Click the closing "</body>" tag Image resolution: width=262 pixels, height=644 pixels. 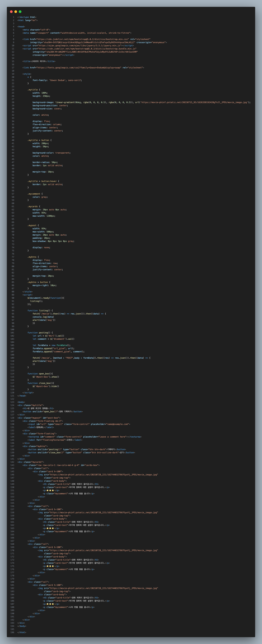click(22, 626)
